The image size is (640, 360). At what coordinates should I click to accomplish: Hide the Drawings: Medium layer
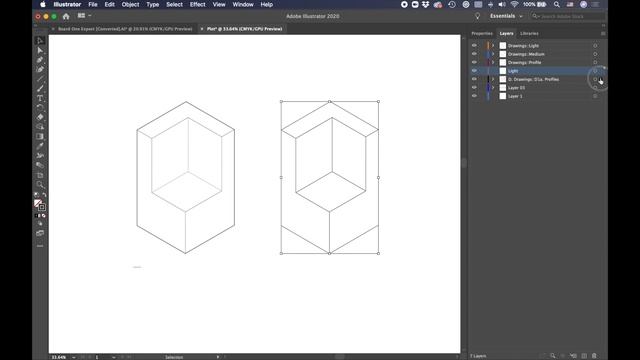click(x=474, y=54)
